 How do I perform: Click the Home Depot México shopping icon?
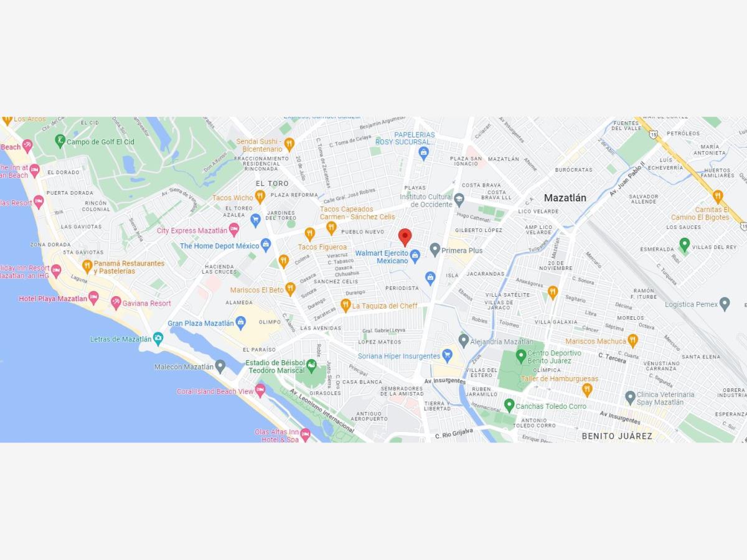266,245
